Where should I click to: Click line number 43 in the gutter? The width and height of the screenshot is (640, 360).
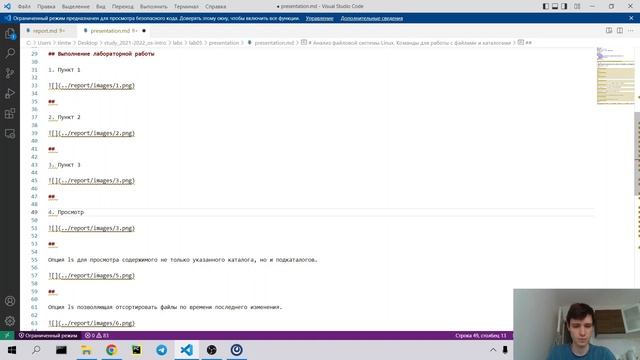[x=34, y=165]
